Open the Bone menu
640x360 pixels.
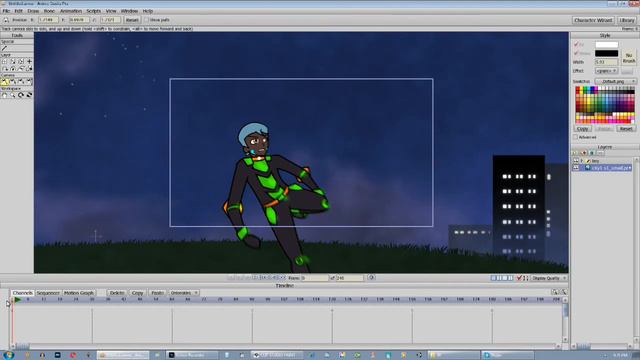[x=49, y=11]
